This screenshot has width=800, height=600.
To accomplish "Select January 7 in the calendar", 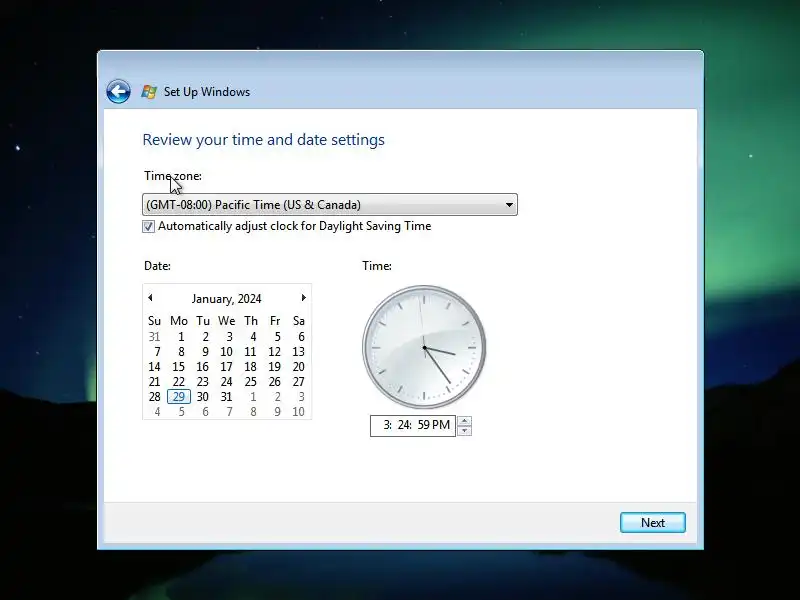I will pos(157,352).
